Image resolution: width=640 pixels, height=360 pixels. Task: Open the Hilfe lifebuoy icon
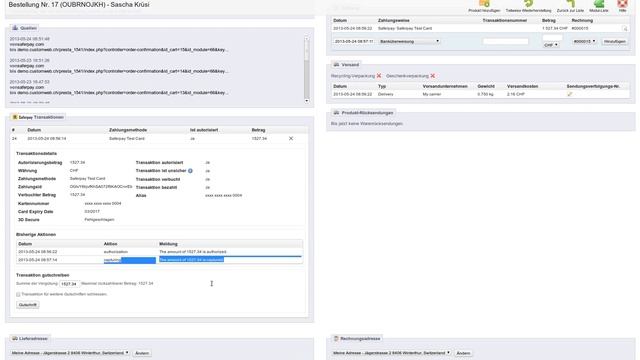622,4
